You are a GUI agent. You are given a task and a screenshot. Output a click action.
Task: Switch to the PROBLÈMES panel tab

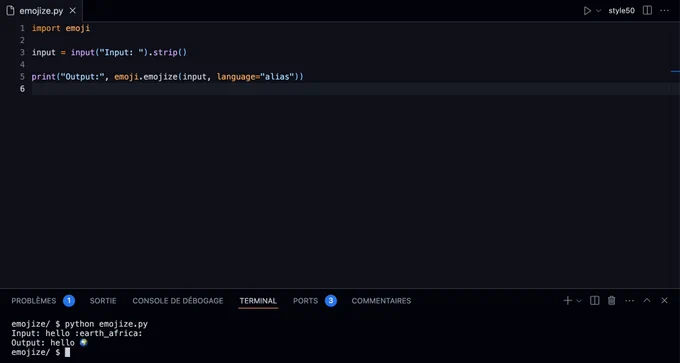click(x=33, y=301)
